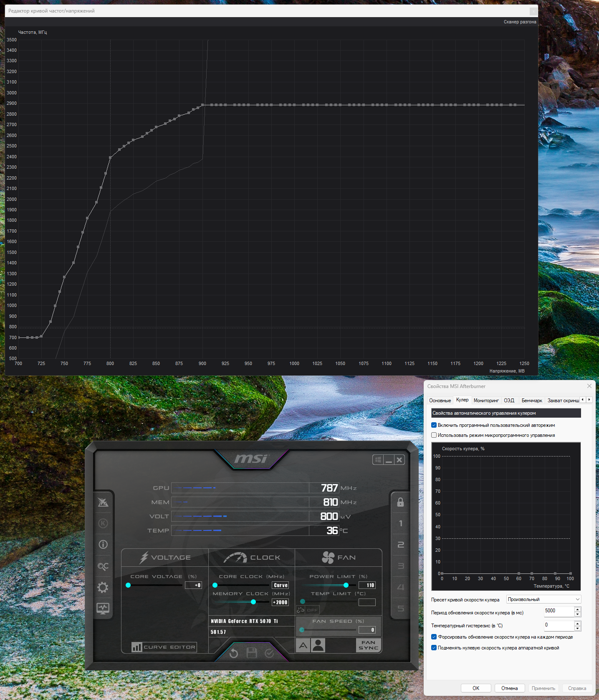
Task: Open the user-defined fan curve icon
Action: click(318, 645)
